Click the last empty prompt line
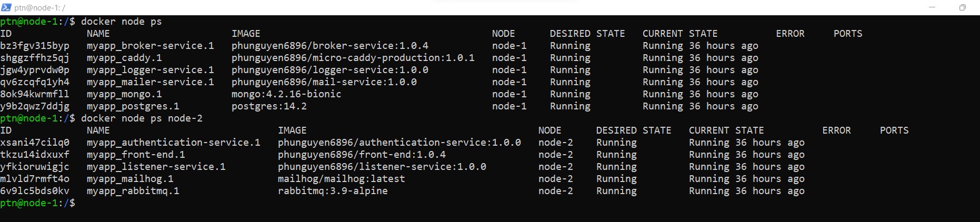 (x=38, y=203)
